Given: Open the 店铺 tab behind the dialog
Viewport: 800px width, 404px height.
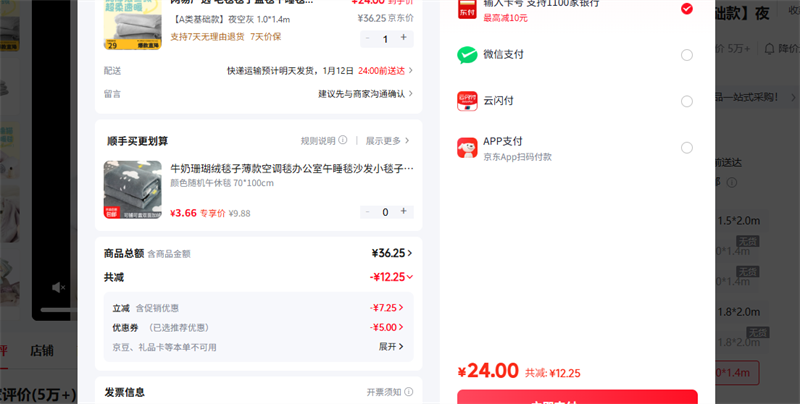Looking at the screenshot, I should pyautogui.click(x=42, y=351).
